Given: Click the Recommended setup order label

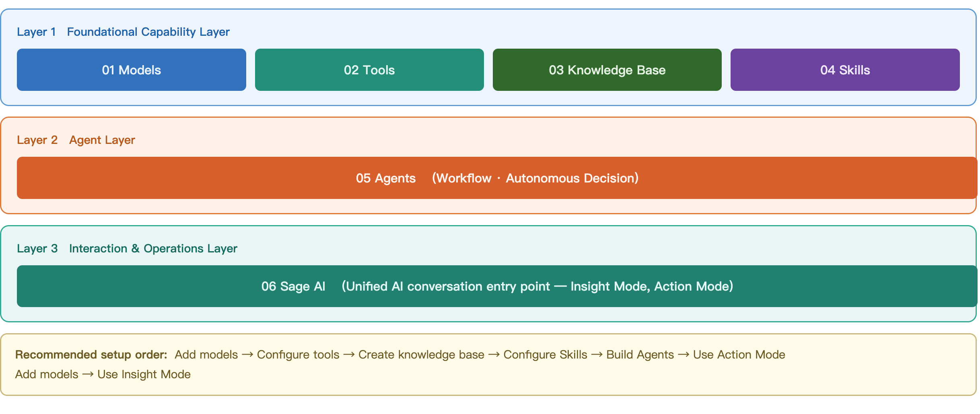Looking at the screenshot, I should [x=91, y=355].
